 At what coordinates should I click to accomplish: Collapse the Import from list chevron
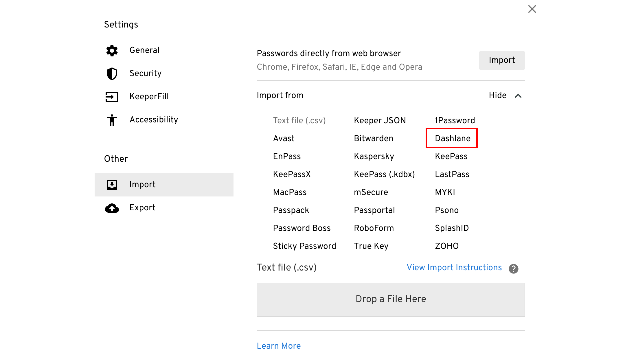coord(518,96)
